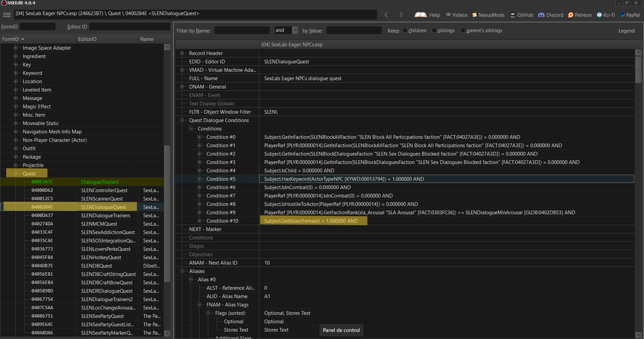Viewport: 644px width, 339px height.
Task: Check the siblings option
Action: tap(434, 31)
